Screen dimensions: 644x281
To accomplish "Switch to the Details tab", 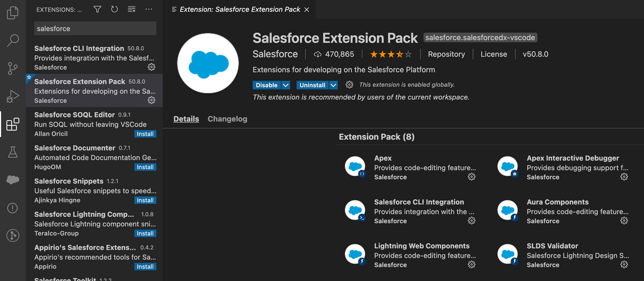I will point(186,119).
